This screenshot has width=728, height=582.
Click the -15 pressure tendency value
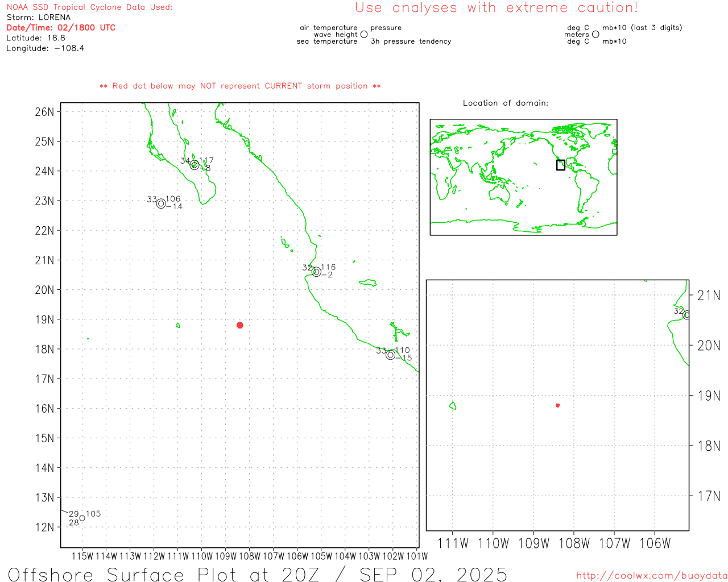point(404,357)
